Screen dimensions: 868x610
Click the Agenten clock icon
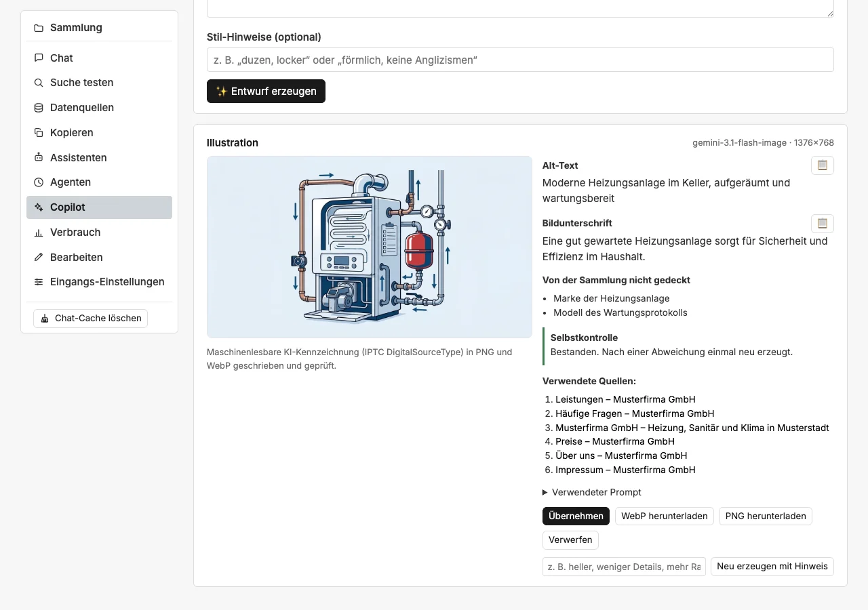tap(39, 182)
